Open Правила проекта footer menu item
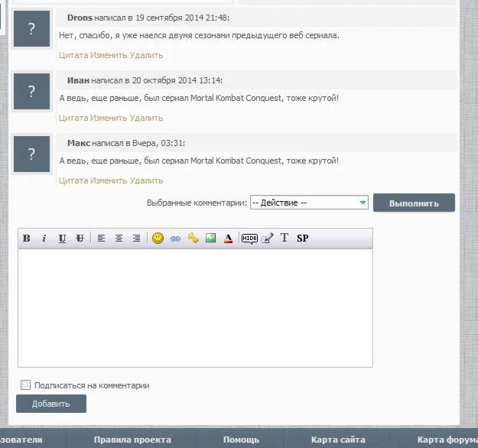Viewport: 478px width, 448px height. coord(132,440)
